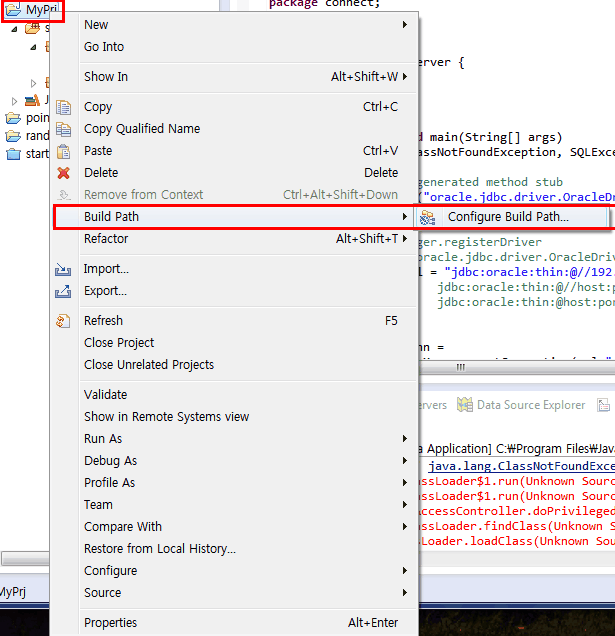Open the Data Source Explorer tab
The width and height of the screenshot is (615, 636).
tap(522, 405)
